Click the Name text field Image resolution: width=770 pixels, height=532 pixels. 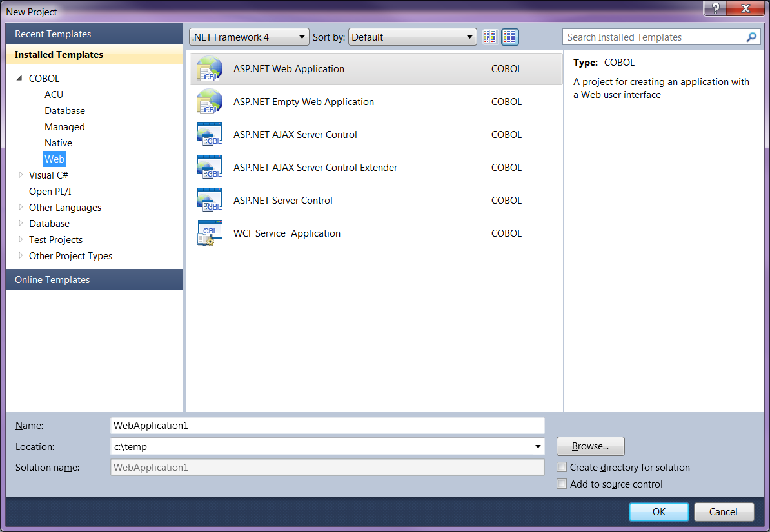[x=328, y=426]
